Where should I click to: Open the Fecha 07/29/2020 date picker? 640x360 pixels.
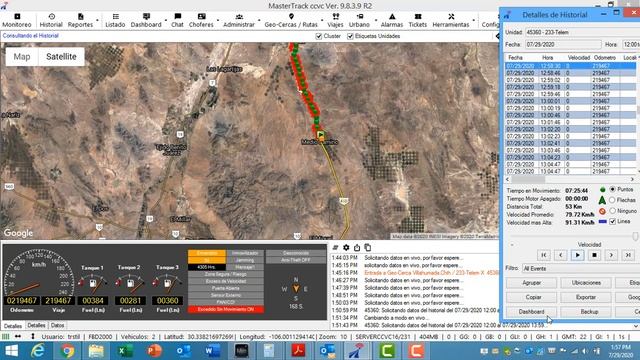pos(563,44)
